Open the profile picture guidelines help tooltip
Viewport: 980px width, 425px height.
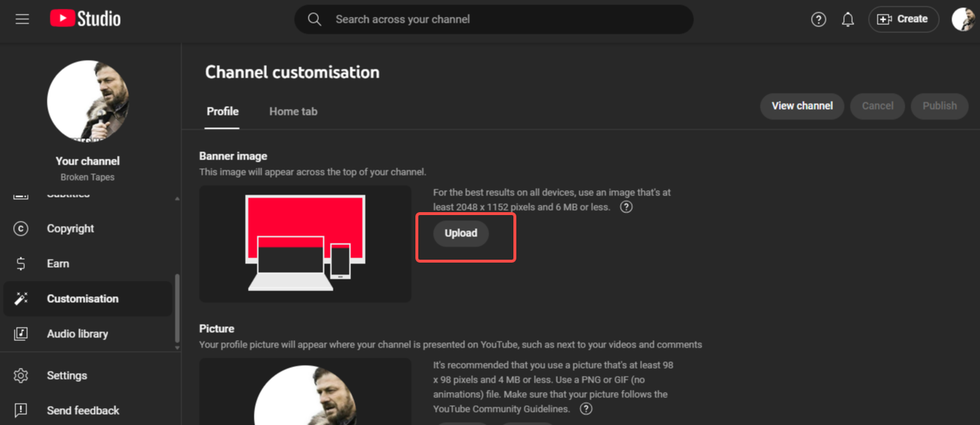click(x=585, y=409)
